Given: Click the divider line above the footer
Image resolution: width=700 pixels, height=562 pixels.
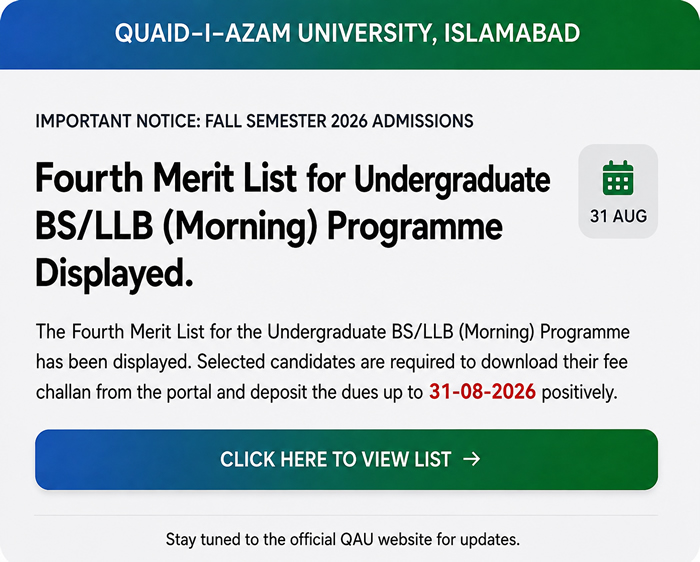Looking at the screenshot, I should (x=346, y=515).
